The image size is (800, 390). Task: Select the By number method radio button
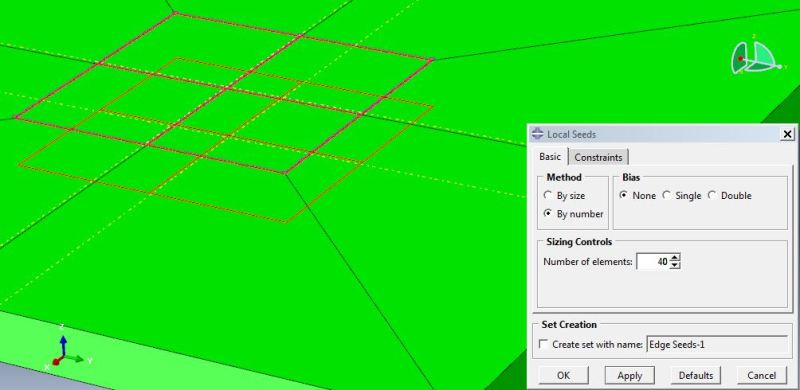click(548, 213)
